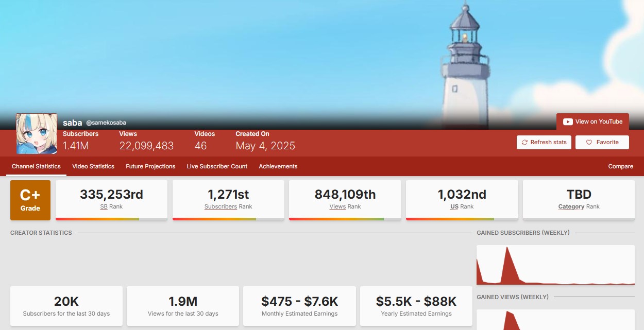Click the 20K subscribers last 30 days card

66,306
